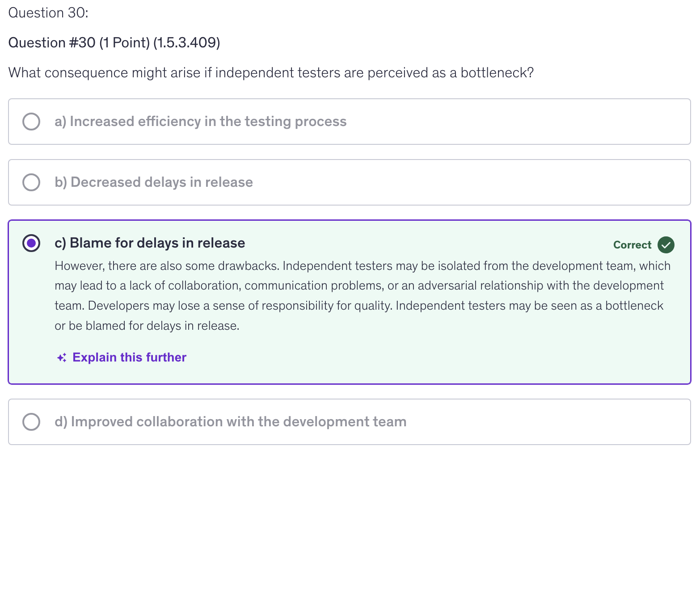Open the Explain this further link
The height and width of the screenshot is (597, 700).
[x=129, y=357]
